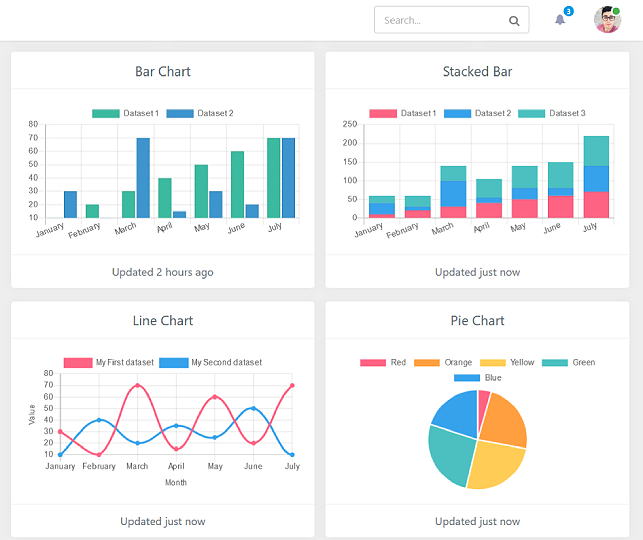This screenshot has width=643, height=540.
Task: Toggle Green legend item in Pie Chart
Action: tap(568, 362)
